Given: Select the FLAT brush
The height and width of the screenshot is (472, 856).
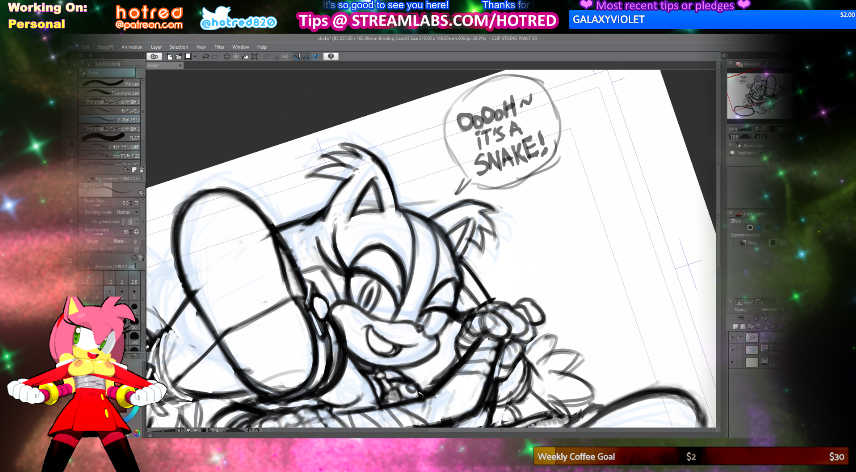Looking at the screenshot, I should click(109, 137).
